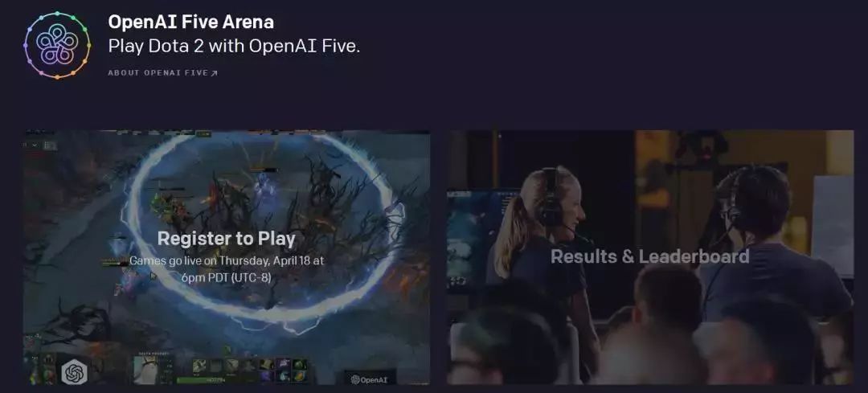Screen dimensions: 868x393
Task: Click the hexagonal OpenAI logo in game screenshot
Action: (x=74, y=373)
